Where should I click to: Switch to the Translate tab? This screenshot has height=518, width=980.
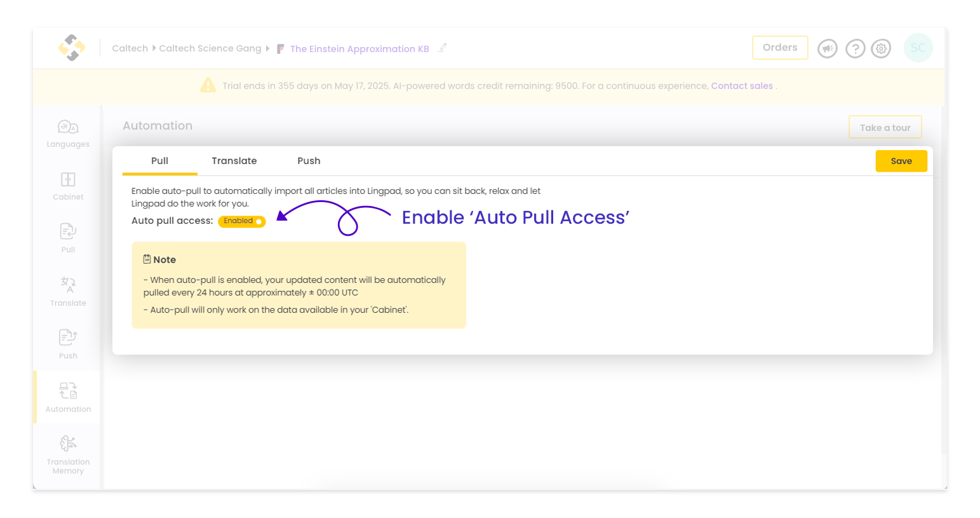234,161
